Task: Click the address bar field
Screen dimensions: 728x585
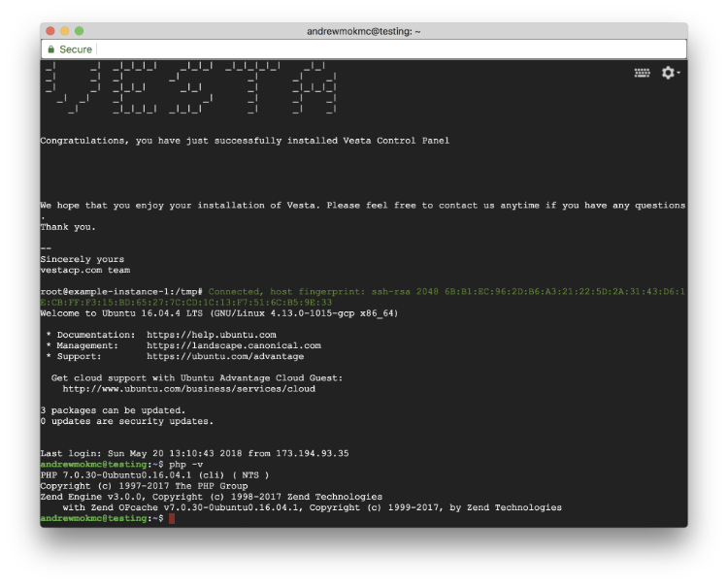Action: pyautogui.click(x=364, y=49)
